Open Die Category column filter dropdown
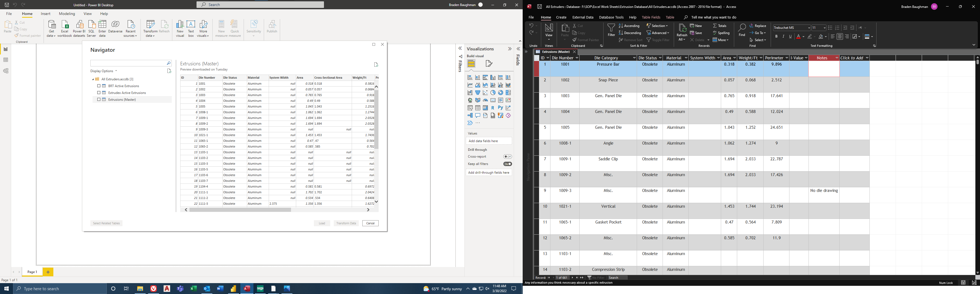 [x=634, y=58]
